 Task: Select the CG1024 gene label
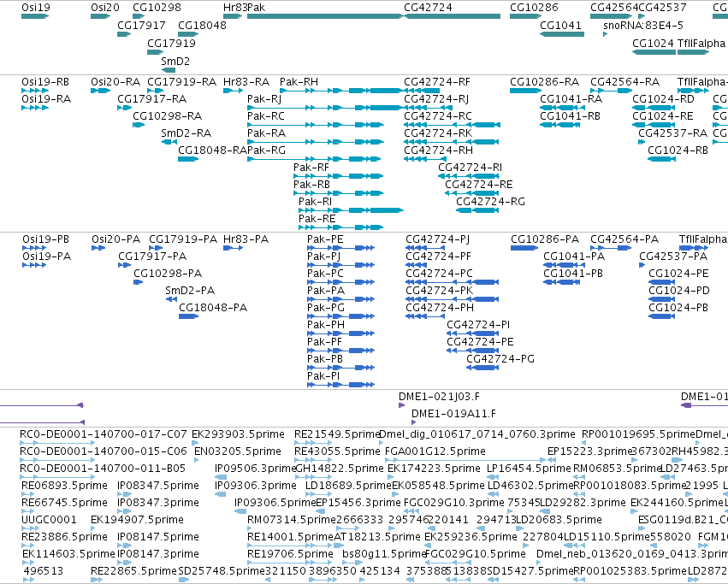[x=653, y=44]
